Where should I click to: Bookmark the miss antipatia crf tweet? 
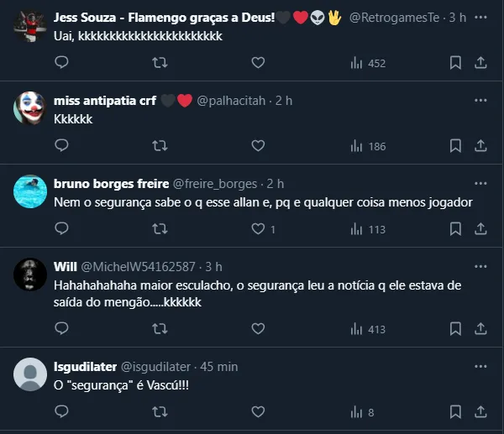coord(454,146)
